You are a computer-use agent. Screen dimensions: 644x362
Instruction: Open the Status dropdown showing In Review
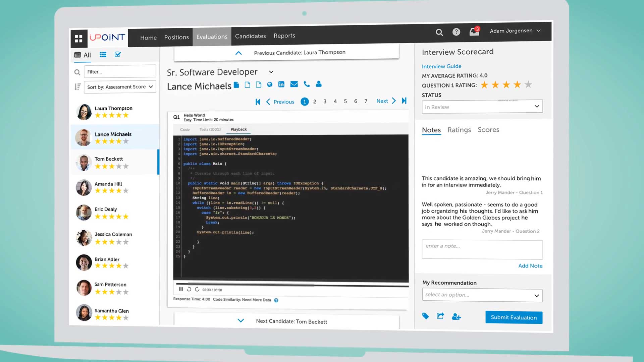[x=482, y=107]
